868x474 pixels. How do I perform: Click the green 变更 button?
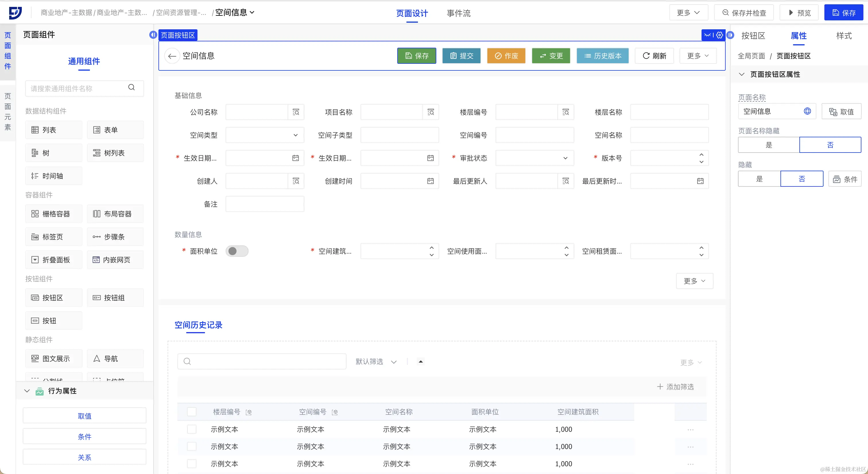point(551,56)
